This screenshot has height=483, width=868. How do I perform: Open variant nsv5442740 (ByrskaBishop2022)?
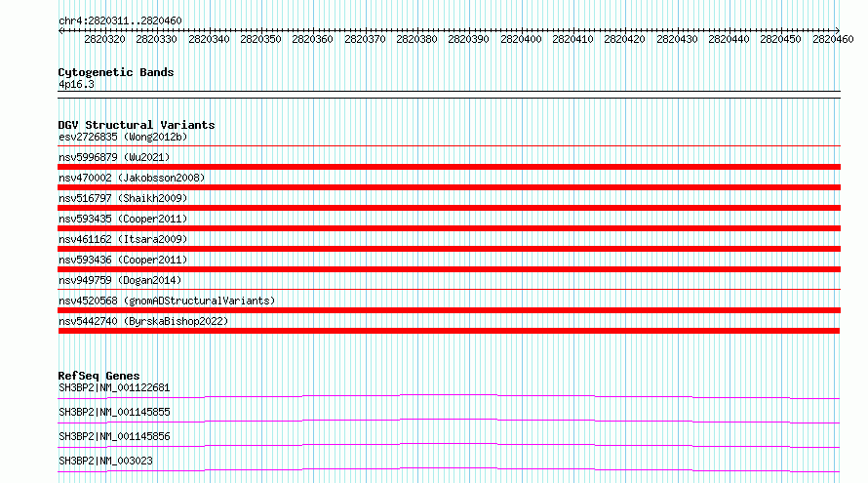pos(143,321)
